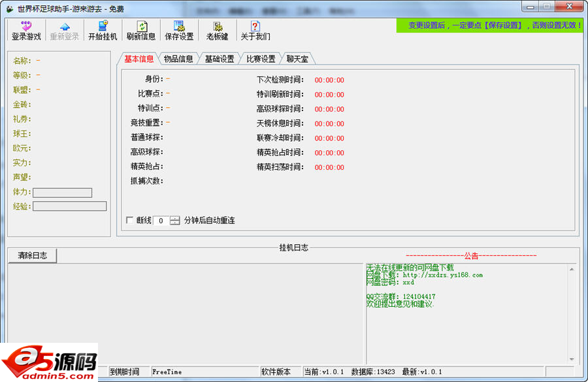
Task: Switch to 基本信息 tab
Action: (139, 59)
